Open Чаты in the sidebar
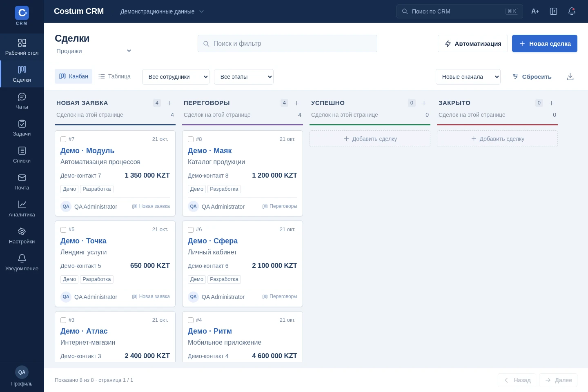This screenshot has height=392, width=588. [x=22, y=101]
